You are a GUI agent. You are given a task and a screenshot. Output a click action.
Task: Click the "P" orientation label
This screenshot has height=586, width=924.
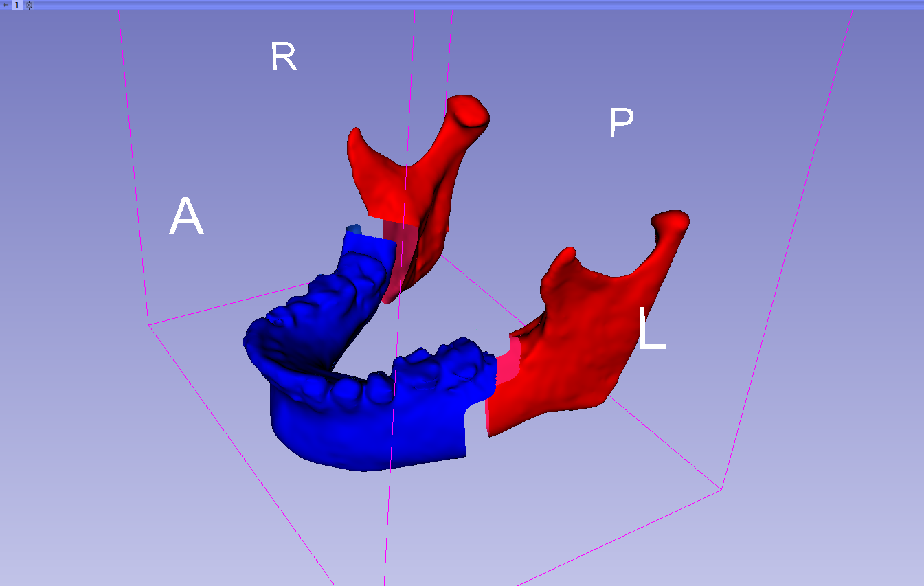pos(621,124)
